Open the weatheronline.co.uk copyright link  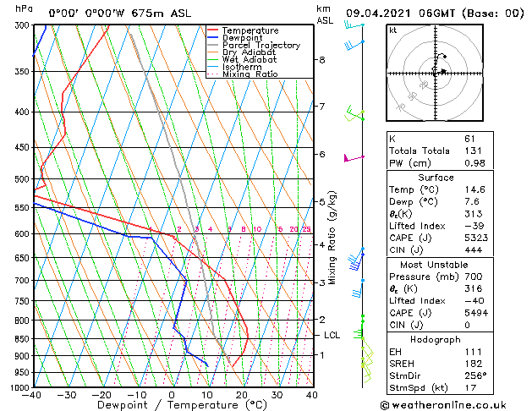443,405
